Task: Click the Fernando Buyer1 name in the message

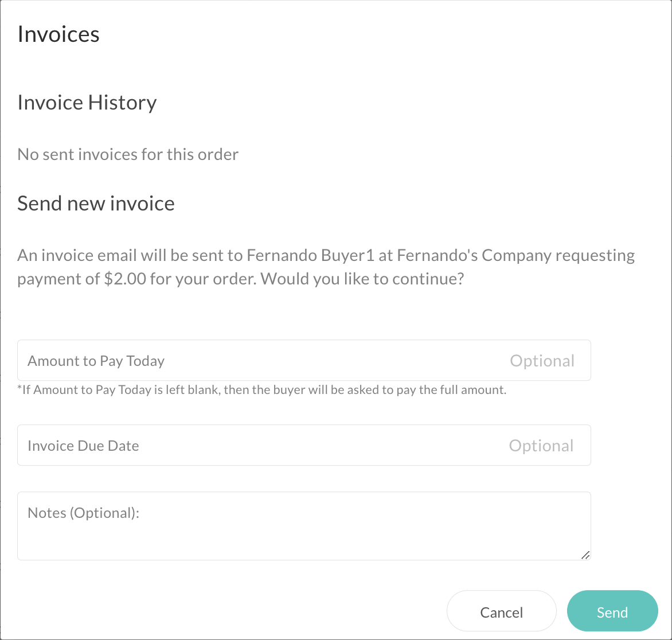Action: click(311, 255)
